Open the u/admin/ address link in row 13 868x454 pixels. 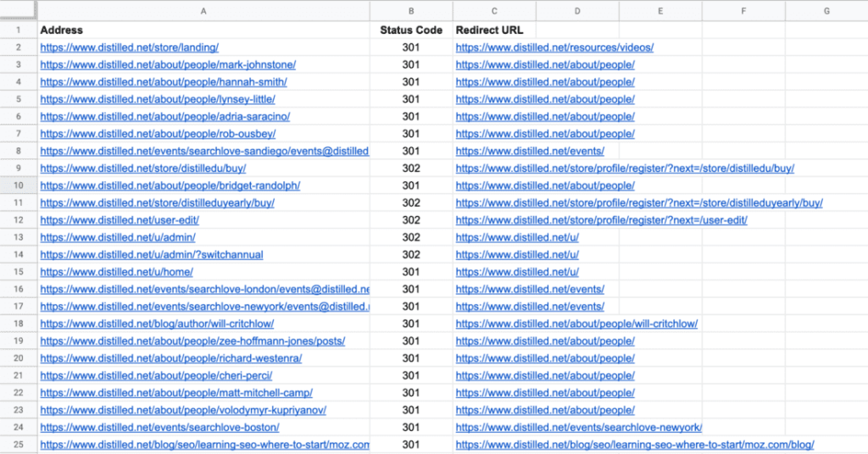click(x=117, y=237)
